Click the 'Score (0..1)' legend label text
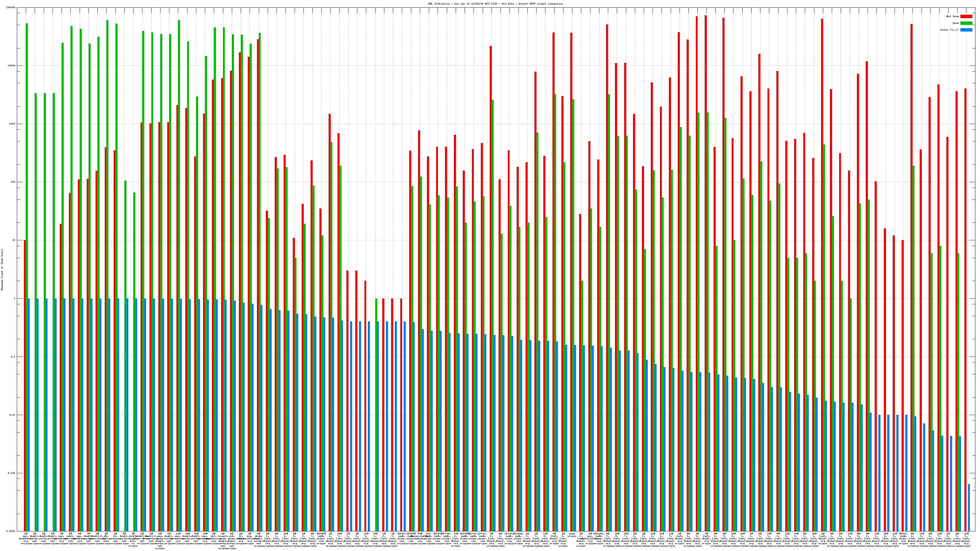 tap(949, 30)
